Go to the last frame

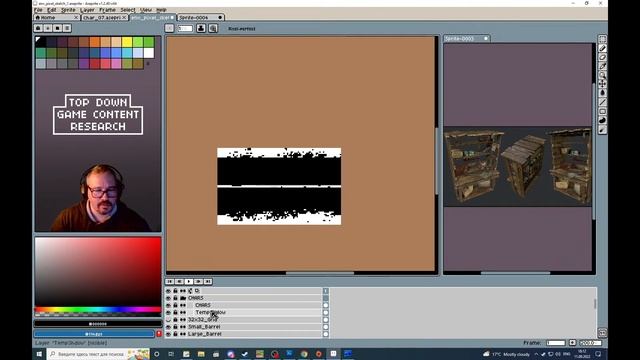pyautogui.click(x=208, y=282)
